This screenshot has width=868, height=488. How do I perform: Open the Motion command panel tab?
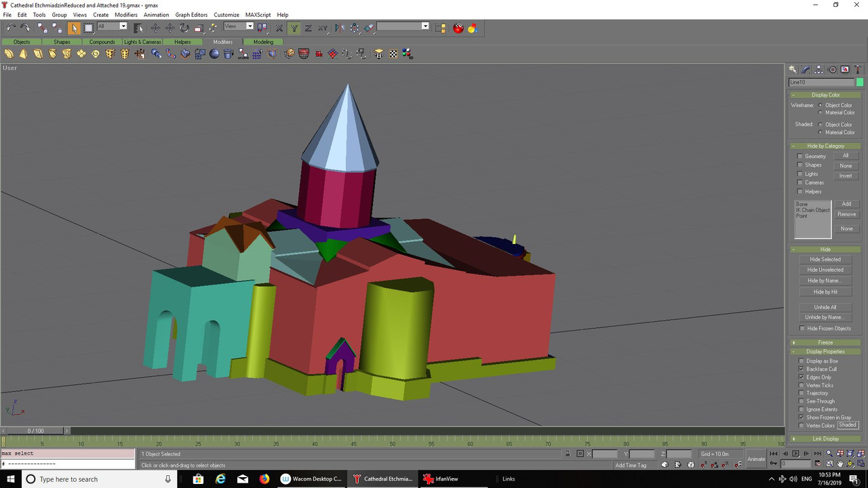832,69
